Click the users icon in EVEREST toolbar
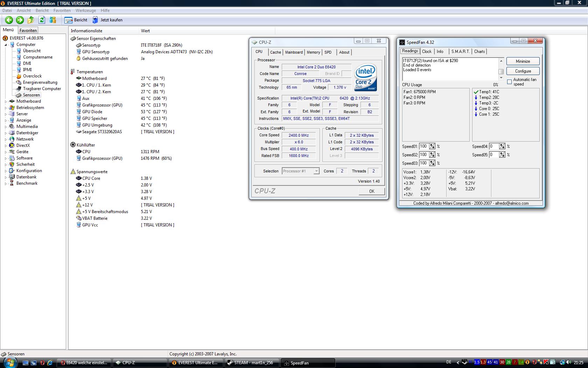588x368 pixels. pyautogui.click(x=53, y=20)
